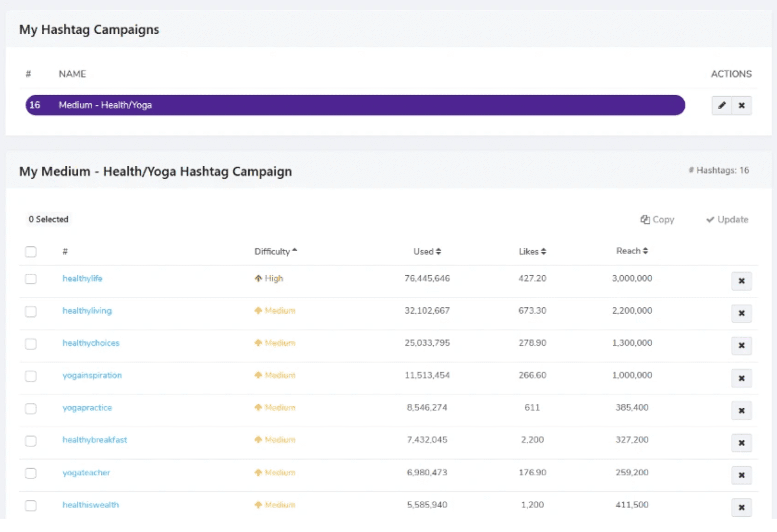Remove the healthylife hashtag row
The image size is (777, 532).
coord(742,281)
